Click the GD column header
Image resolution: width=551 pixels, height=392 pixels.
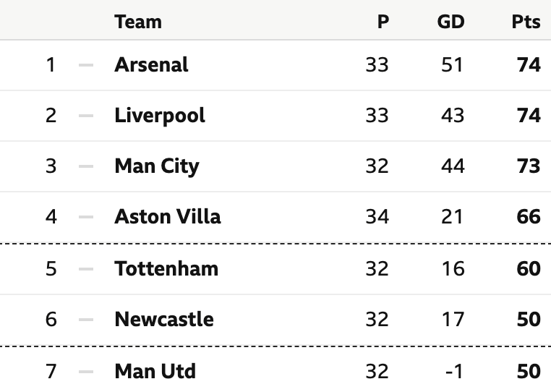[x=450, y=22]
